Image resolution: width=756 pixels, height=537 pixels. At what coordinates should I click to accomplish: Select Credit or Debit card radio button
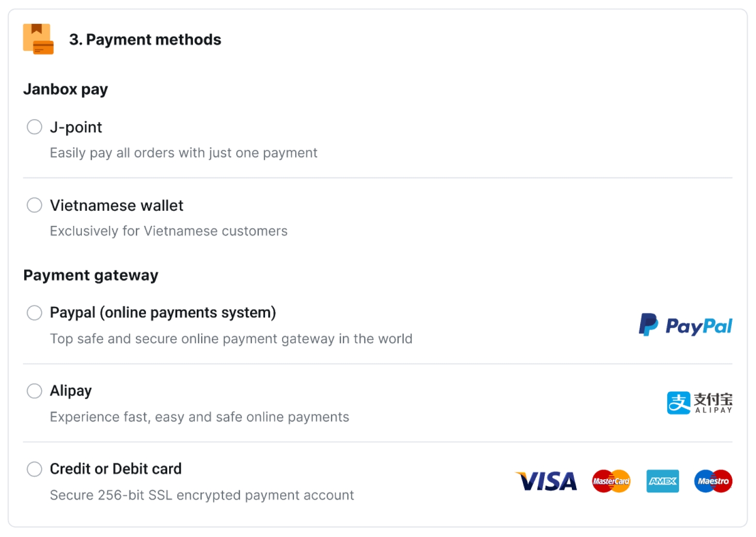[x=34, y=469]
